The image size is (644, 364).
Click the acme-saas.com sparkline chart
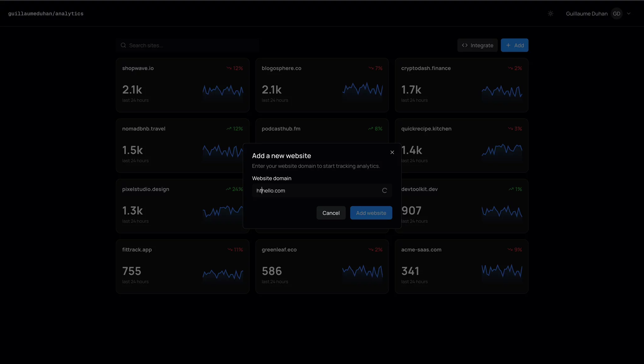[502, 273]
